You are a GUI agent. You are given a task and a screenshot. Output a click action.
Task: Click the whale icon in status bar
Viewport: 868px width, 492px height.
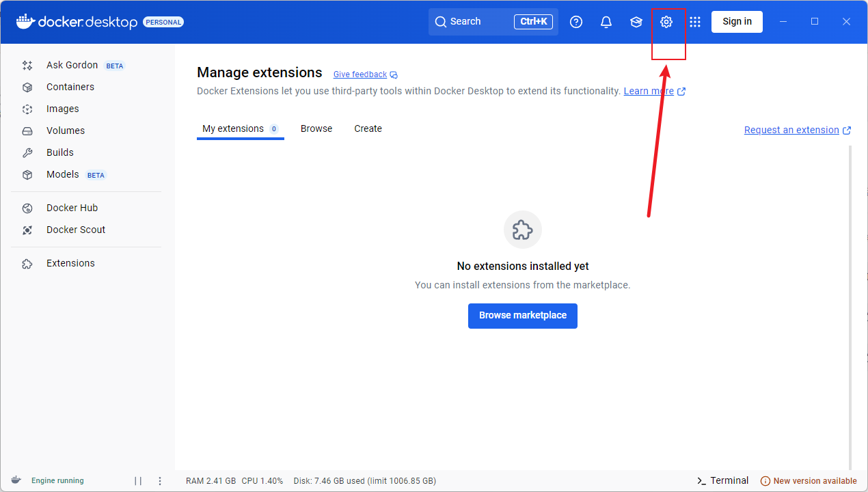coord(16,480)
